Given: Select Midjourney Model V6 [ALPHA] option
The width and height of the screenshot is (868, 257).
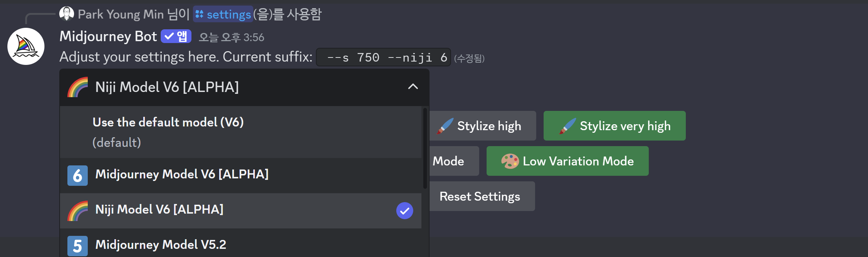Looking at the screenshot, I should pyautogui.click(x=241, y=175).
